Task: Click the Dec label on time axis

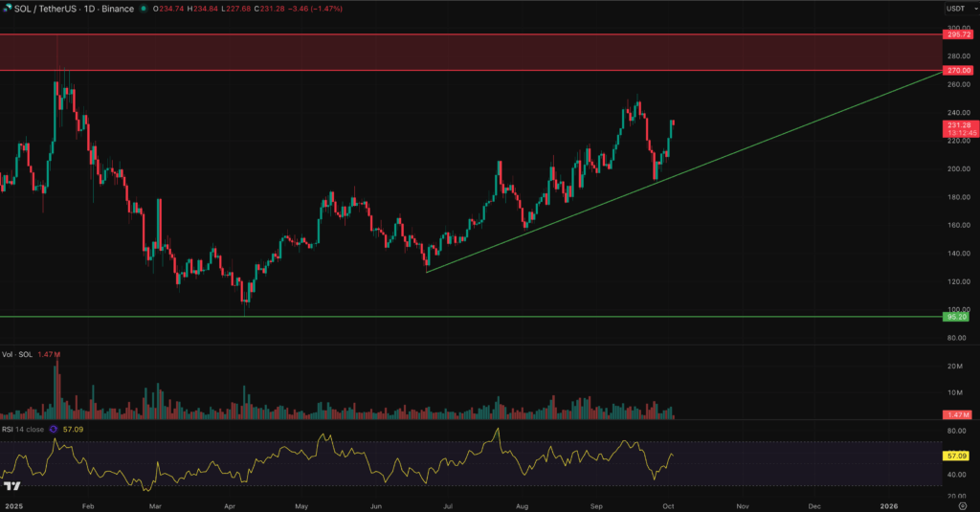Action: click(814, 506)
